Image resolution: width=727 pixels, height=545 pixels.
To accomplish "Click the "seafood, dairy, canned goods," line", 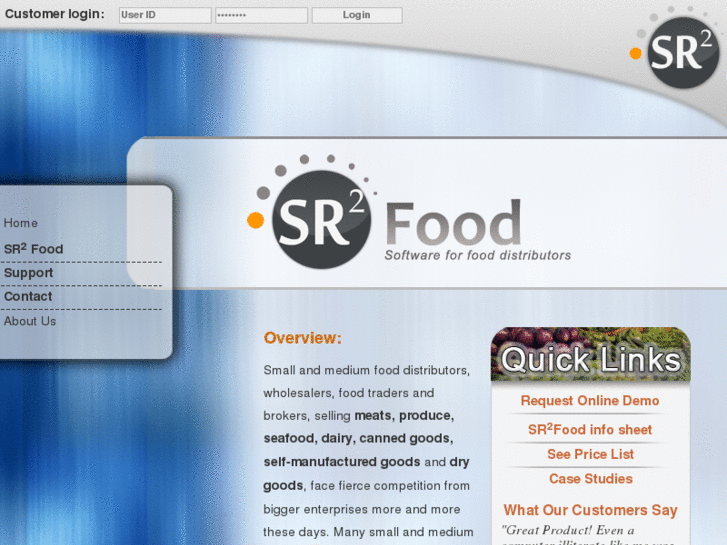I will point(358,438).
